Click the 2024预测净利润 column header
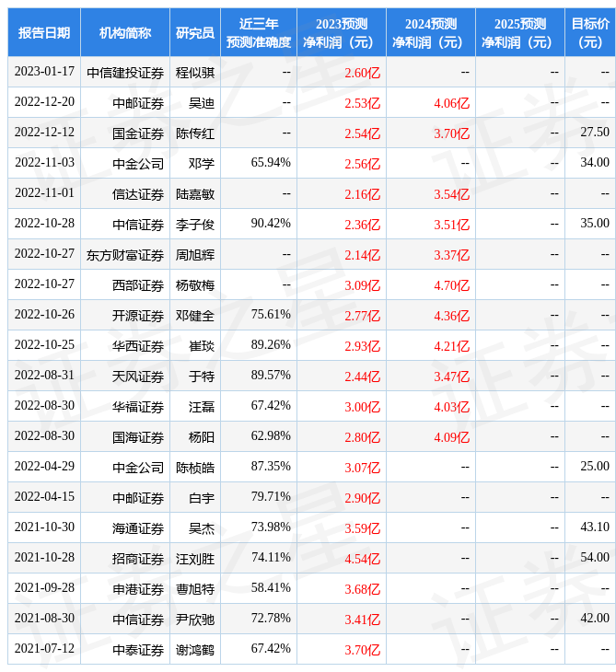 [431, 32]
